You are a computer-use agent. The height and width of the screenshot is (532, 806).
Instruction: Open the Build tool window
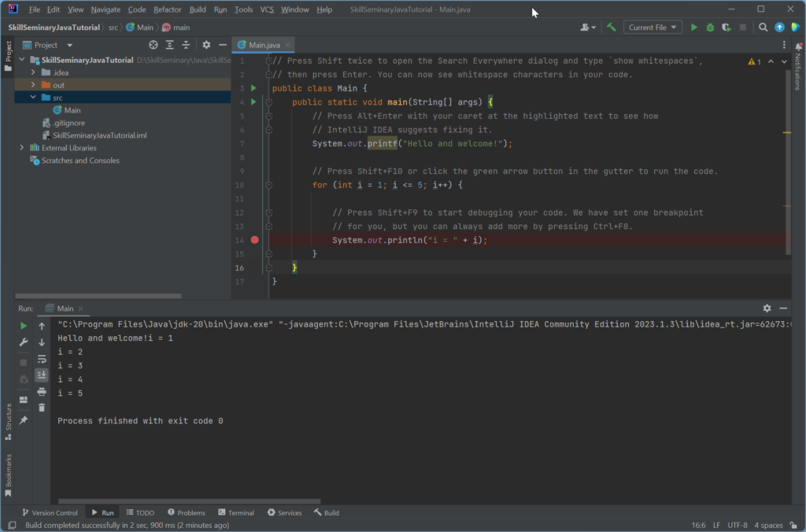[x=327, y=512]
